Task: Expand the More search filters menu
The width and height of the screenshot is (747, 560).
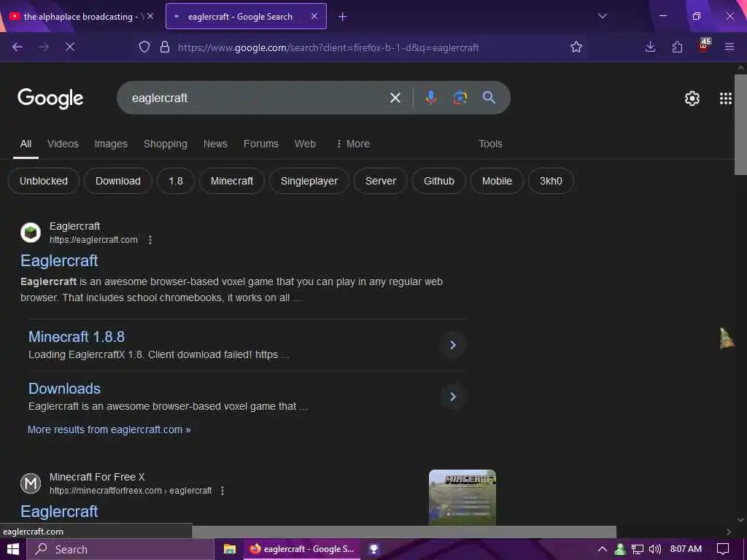Action: click(x=354, y=144)
